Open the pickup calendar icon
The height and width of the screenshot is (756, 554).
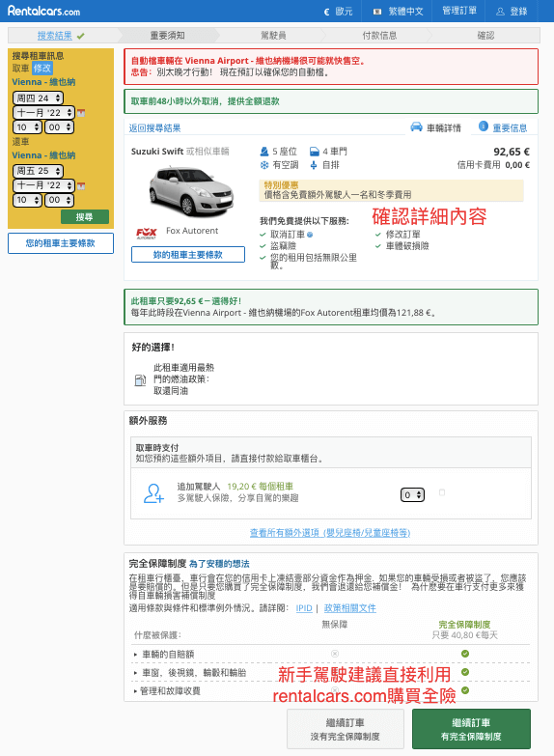(81, 113)
